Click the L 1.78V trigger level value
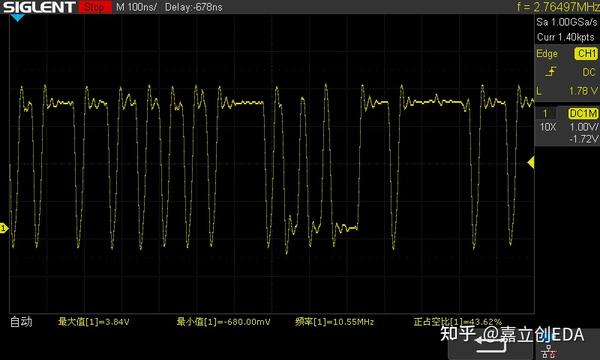600x360 pixels. pos(567,91)
